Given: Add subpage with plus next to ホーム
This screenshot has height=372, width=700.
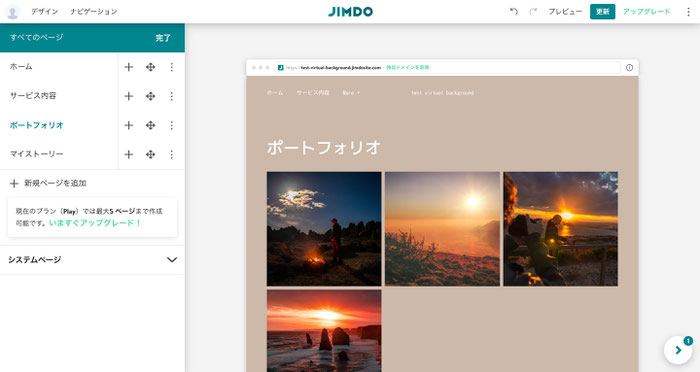Looking at the screenshot, I should pos(129,67).
